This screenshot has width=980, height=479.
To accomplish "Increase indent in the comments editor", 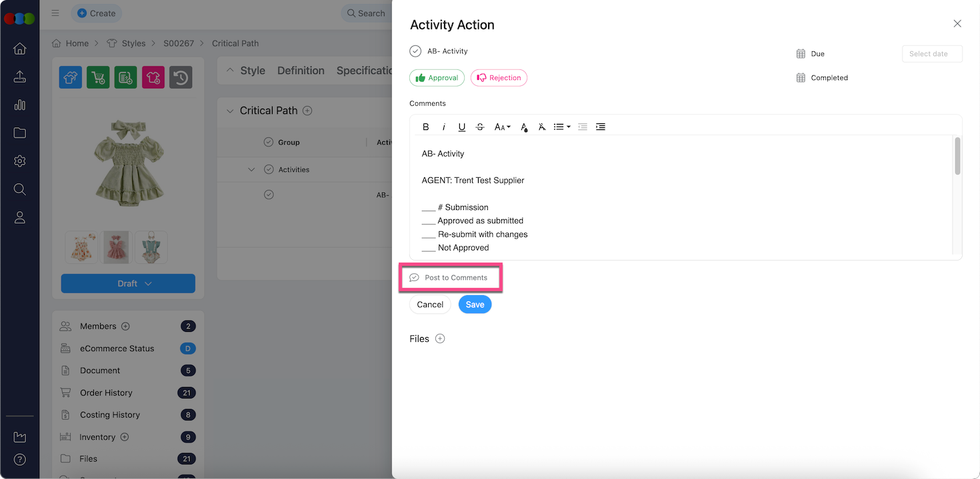I will pyautogui.click(x=601, y=127).
